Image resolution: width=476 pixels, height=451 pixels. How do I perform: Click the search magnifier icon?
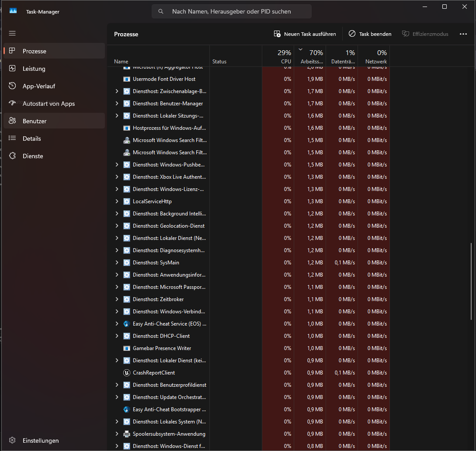point(161,11)
